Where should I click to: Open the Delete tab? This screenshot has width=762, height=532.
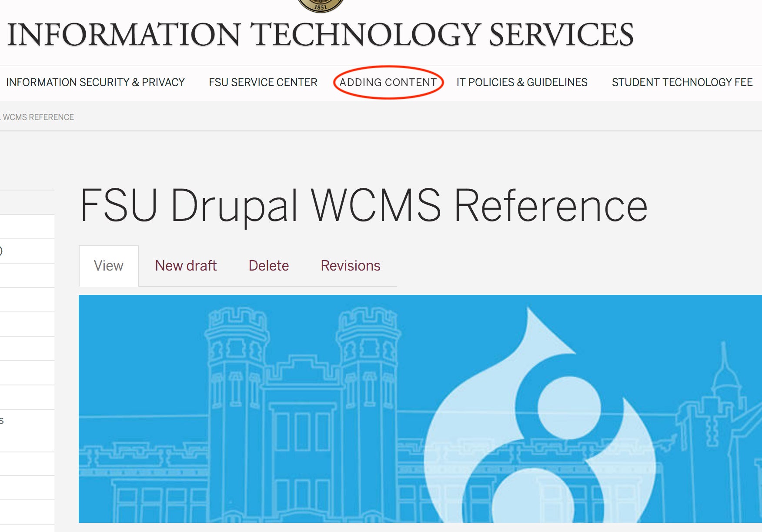[x=269, y=266]
